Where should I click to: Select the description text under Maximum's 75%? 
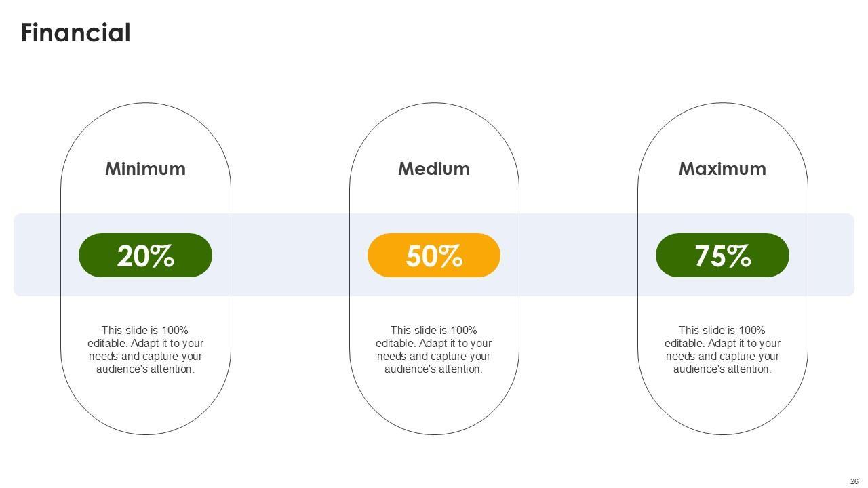pyautogui.click(x=722, y=350)
